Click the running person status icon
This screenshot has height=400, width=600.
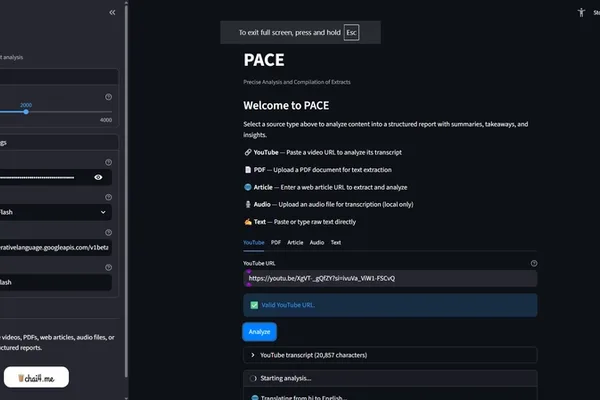(x=581, y=12)
